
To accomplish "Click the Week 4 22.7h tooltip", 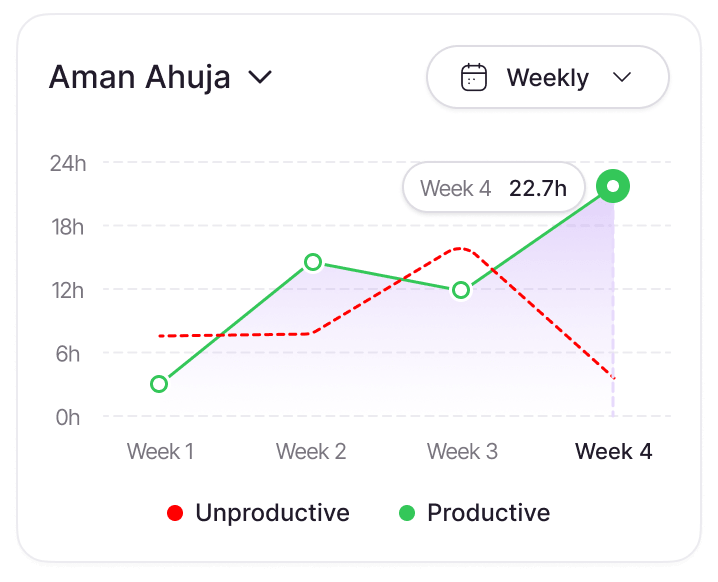I will (494, 187).
